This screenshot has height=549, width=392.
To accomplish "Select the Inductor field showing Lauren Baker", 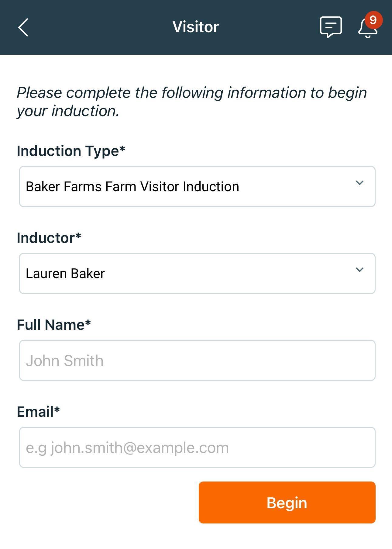I will [x=197, y=273].
